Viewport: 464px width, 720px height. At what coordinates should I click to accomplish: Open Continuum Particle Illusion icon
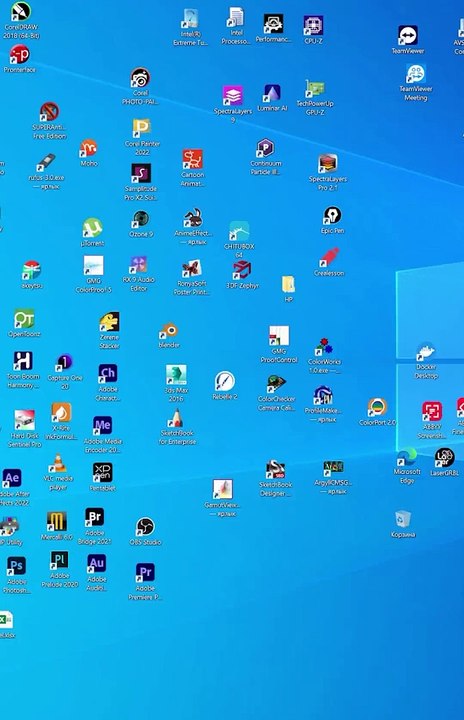[266, 149]
